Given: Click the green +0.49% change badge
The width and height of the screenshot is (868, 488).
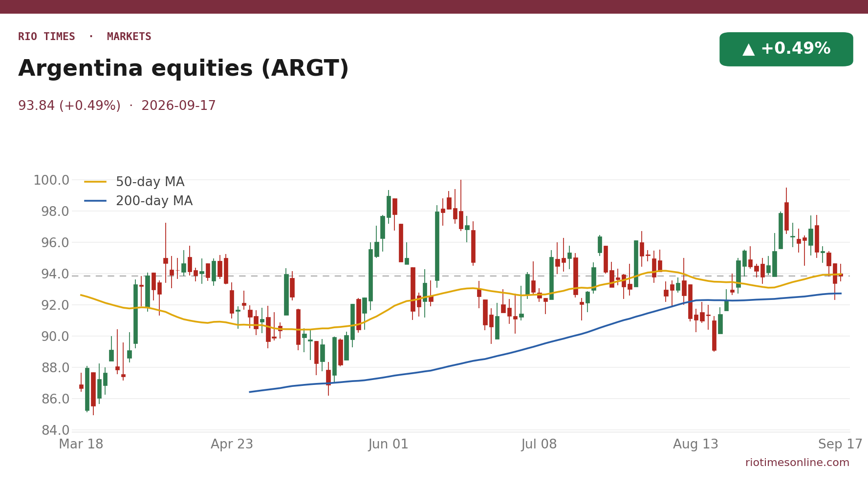Looking at the screenshot, I should coord(786,49).
